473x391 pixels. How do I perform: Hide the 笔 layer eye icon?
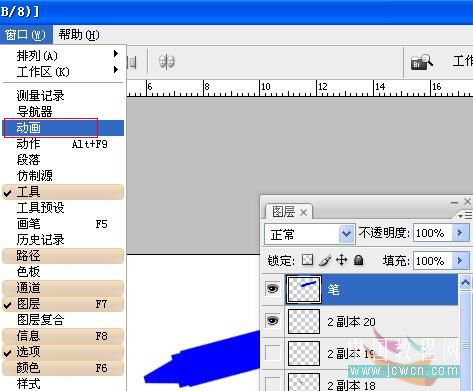[x=273, y=288]
